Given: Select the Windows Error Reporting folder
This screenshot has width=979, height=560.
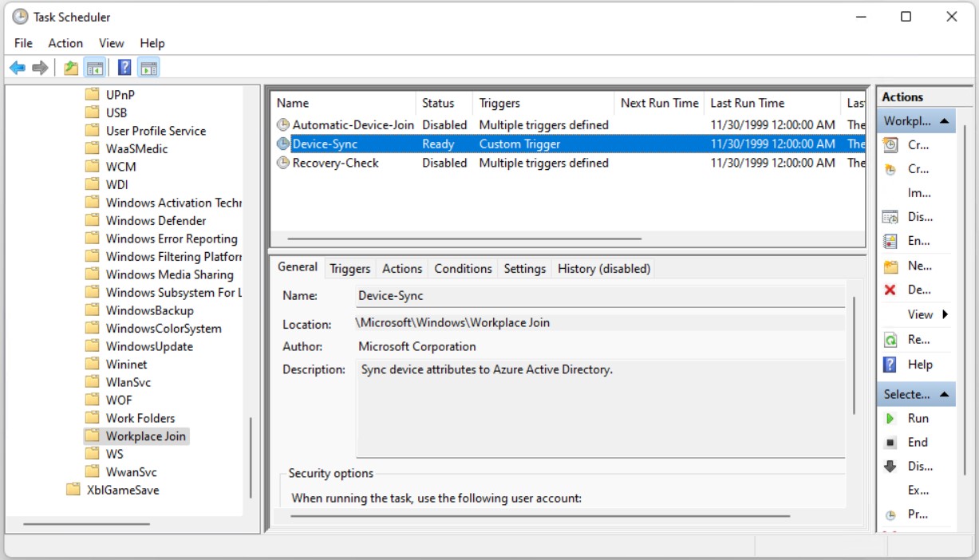Looking at the screenshot, I should pos(172,239).
